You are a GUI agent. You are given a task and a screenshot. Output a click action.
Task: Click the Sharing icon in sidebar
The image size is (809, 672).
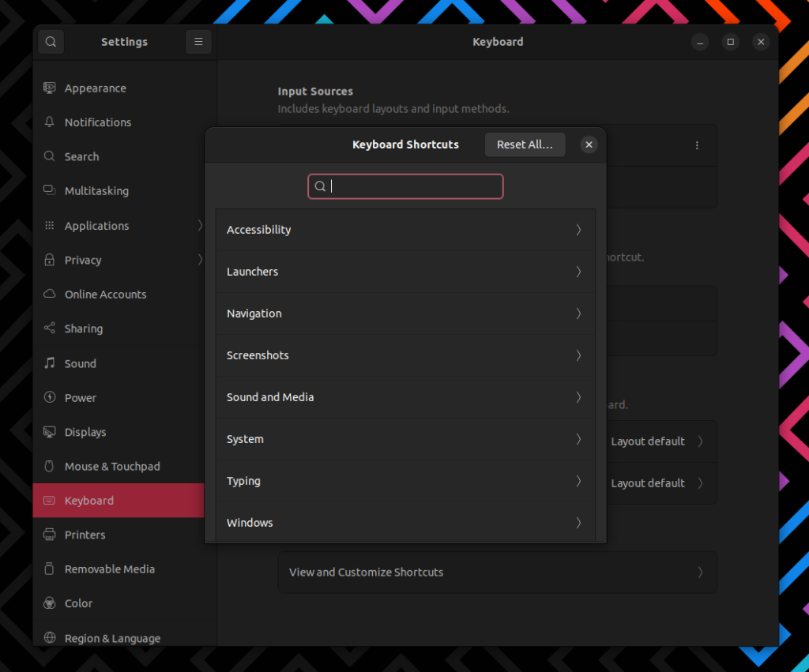coord(50,328)
